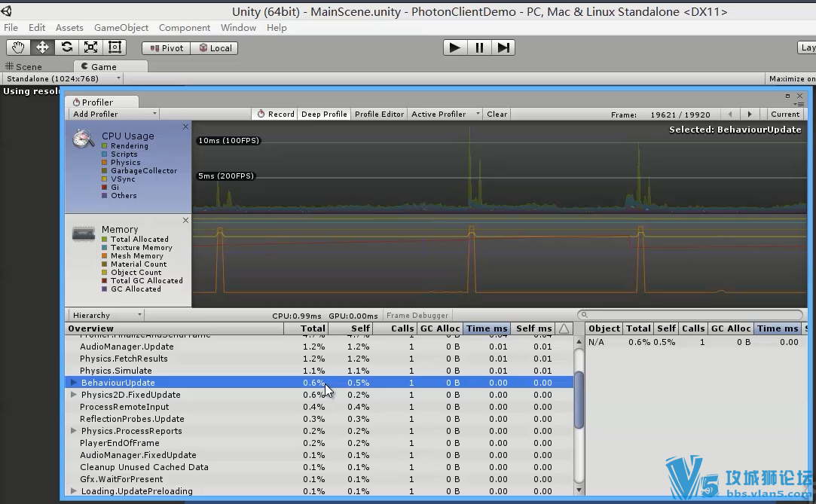
Task: Toggle Pivot handle position
Action: coord(166,48)
